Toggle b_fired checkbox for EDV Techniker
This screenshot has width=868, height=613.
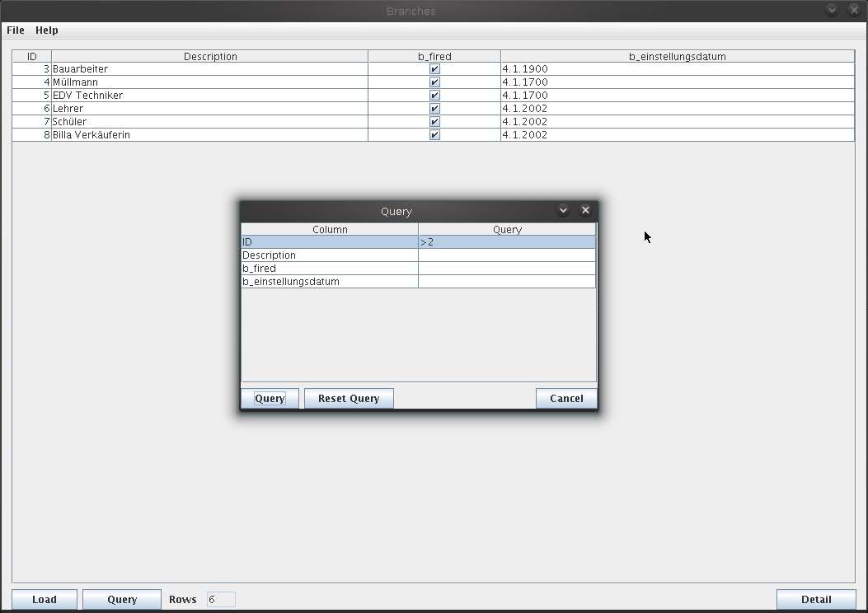(x=434, y=96)
